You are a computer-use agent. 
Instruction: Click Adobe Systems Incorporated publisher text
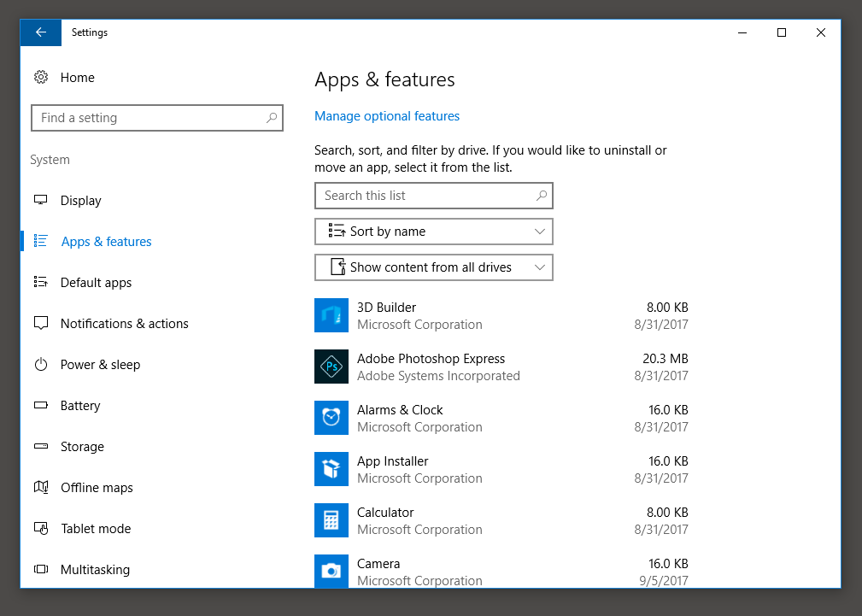(438, 376)
